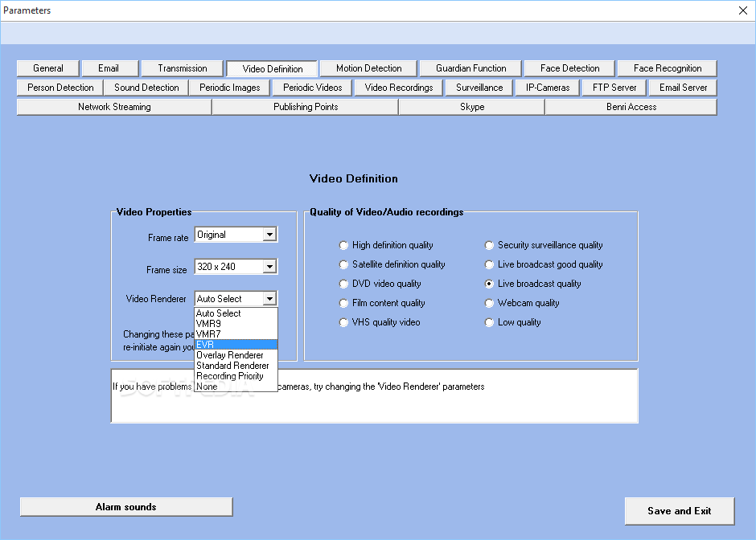Click Save and Exit
Screen dimensions: 756x540
coord(680,511)
